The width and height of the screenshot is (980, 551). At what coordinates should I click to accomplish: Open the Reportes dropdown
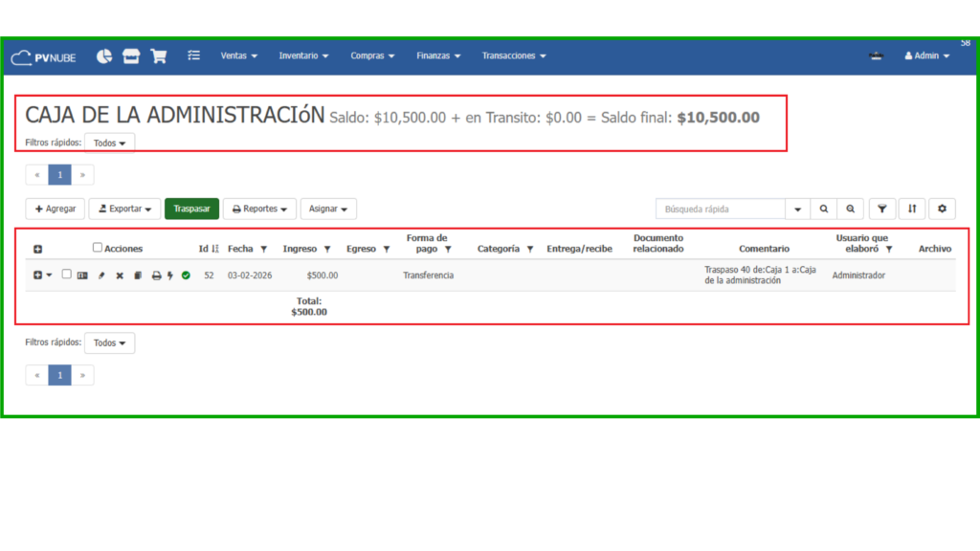259,209
